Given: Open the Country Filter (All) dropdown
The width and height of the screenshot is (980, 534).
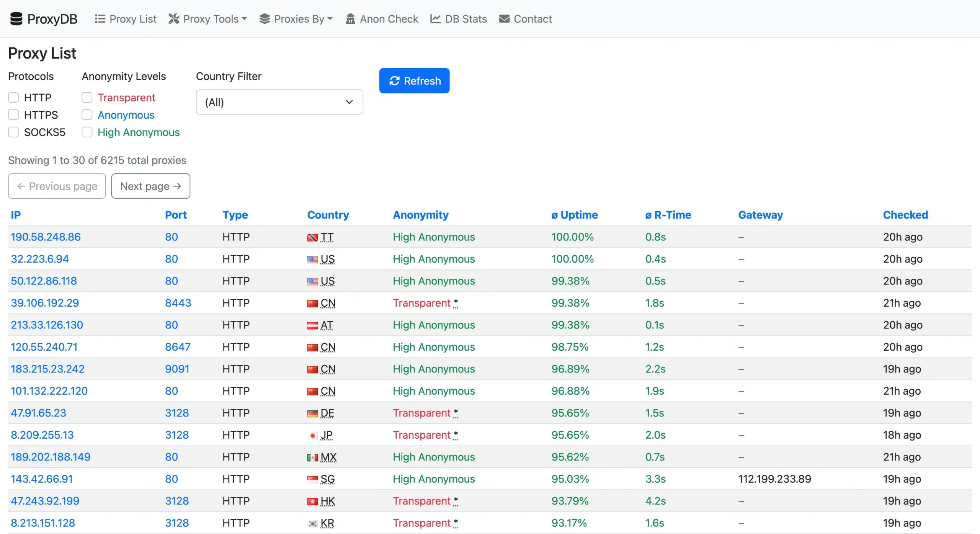Looking at the screenshot, I should pyautogui.click(x=279, y=102).
